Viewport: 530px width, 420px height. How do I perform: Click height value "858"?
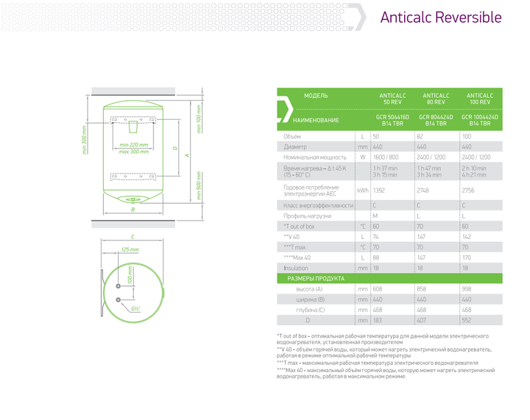[421, 289]
